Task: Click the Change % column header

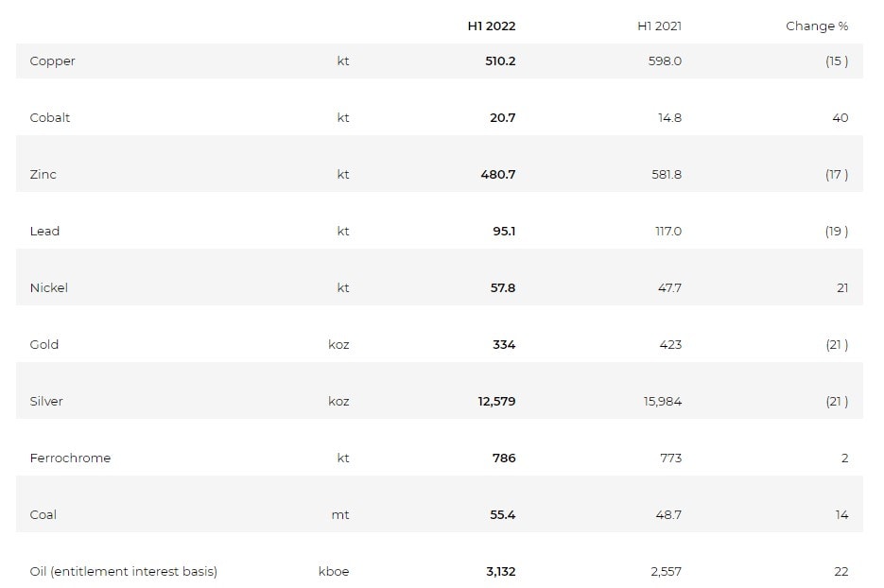Action: click(816, 26)
